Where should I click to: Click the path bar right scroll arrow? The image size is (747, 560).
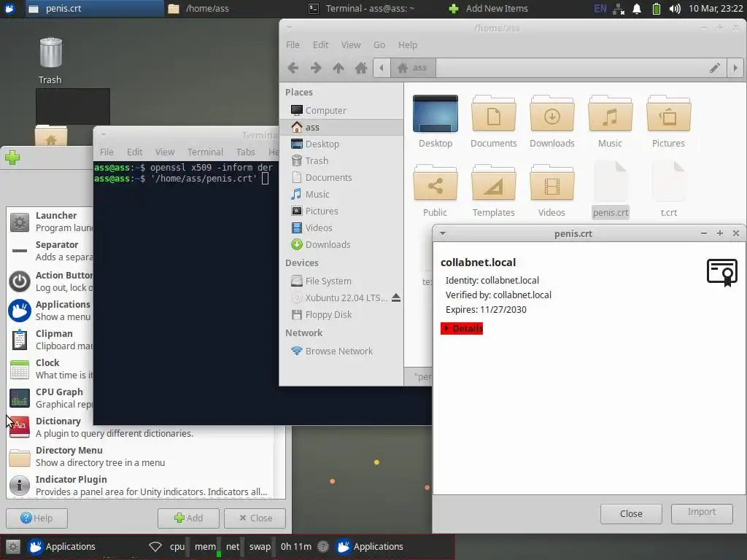pyautogui.click(x=735, y=68)
